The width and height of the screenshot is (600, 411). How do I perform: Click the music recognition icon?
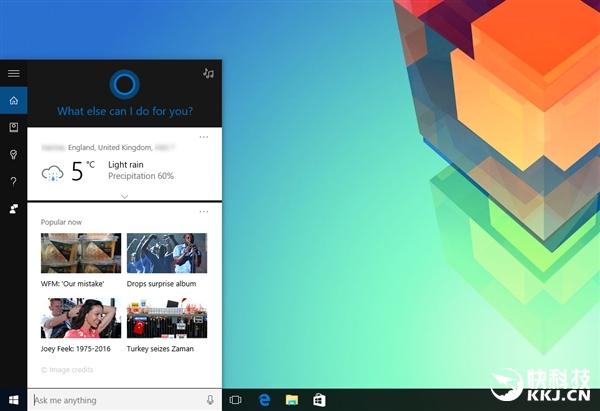(x=208, y=73)
